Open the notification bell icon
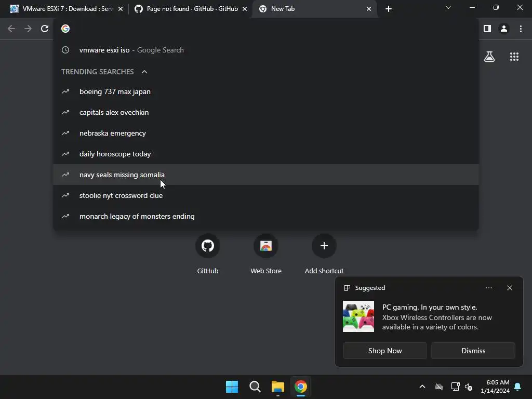 point(517,387)
